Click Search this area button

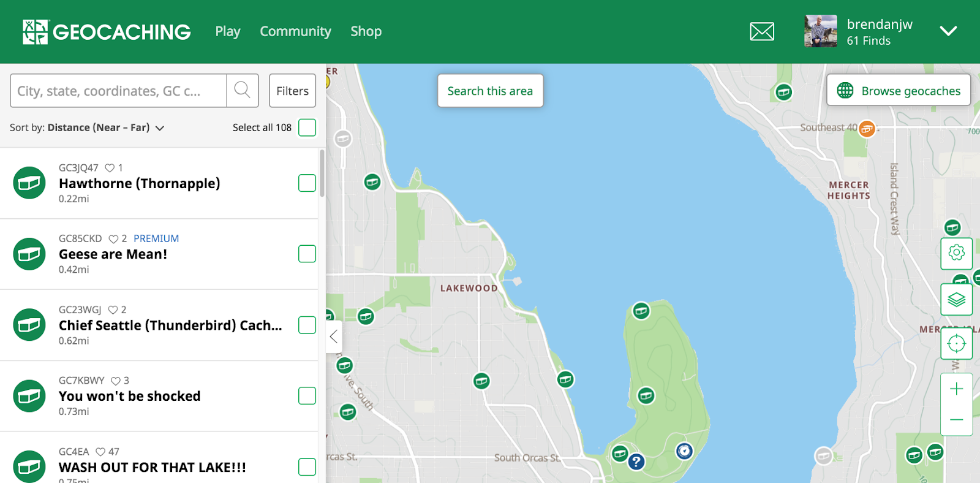click(490, 91)
